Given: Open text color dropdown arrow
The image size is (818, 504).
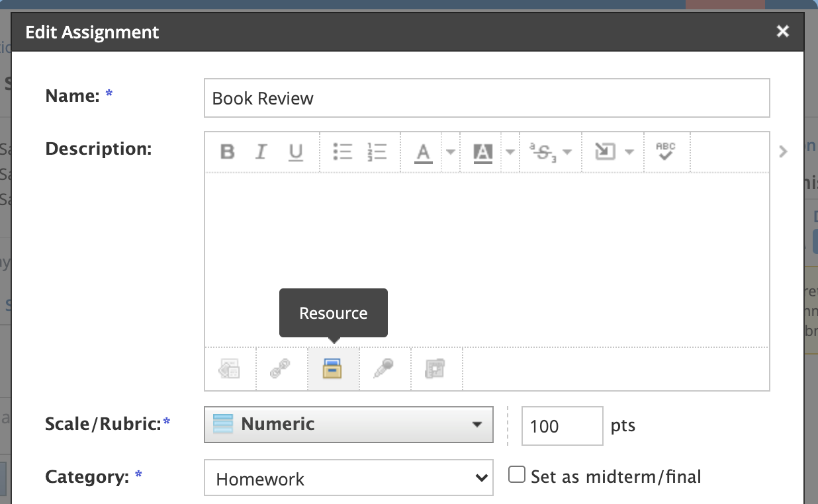Looking at the screenshot, I should click(451, 152).
